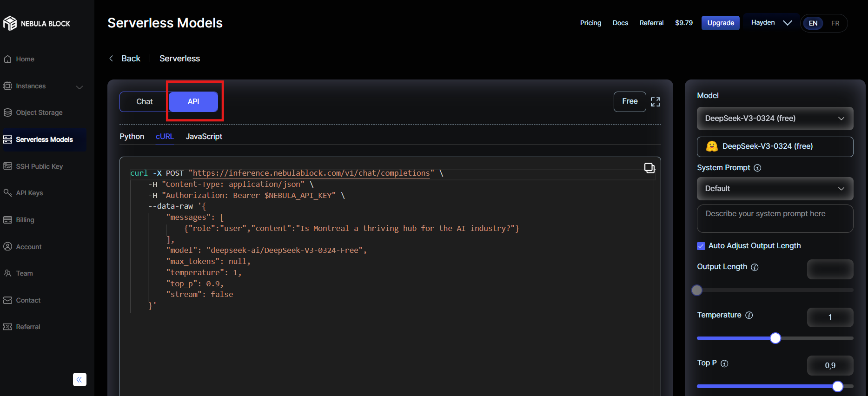Collapse the left sidebar
Image resolution: width=868 pixels, height=396 pixels.
(x=80, y=380)
